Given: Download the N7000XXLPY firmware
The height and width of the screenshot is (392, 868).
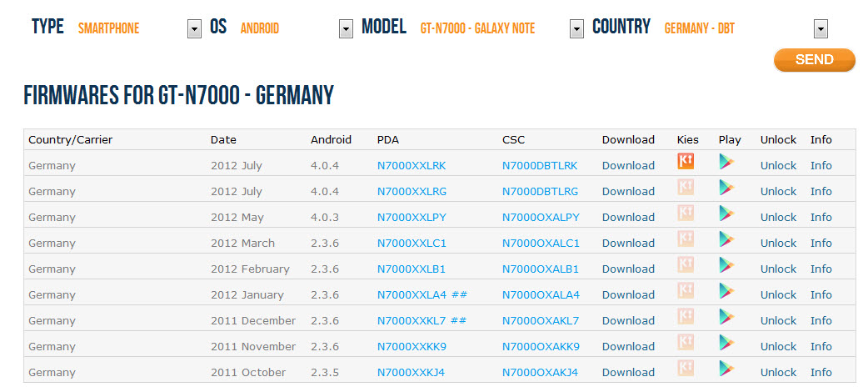Looking at the screenshot, I should tap(628, 218).
